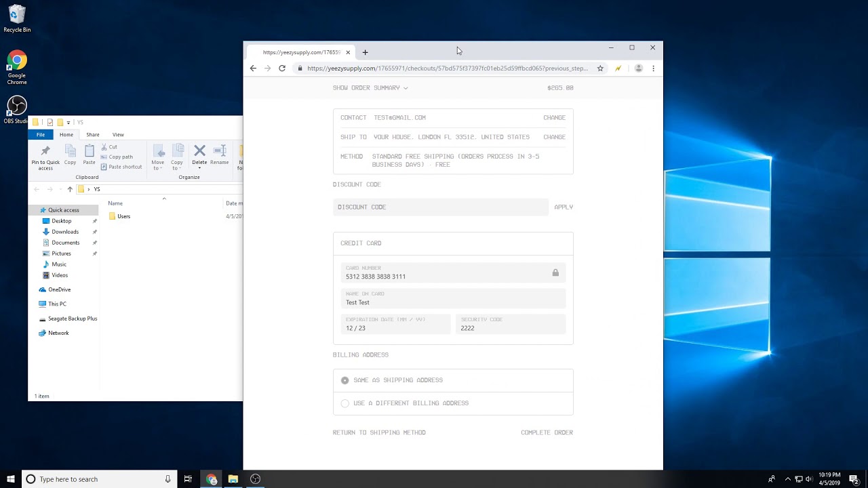Show hidden system tray icons
The height and width of the screenshot is (488, 868).
coord(788,479)
